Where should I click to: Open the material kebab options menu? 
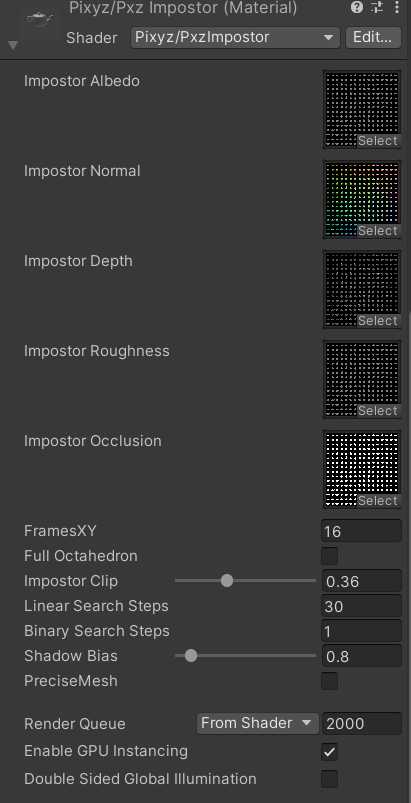(x=397, y=7)
